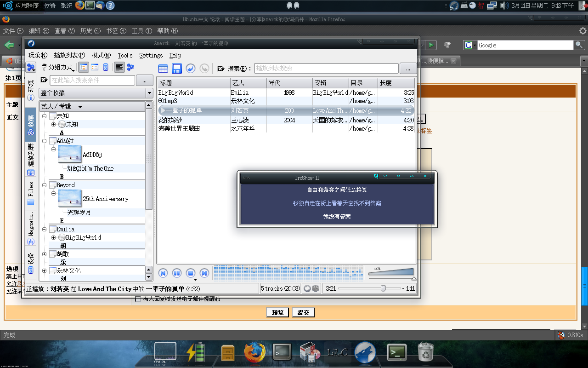588x368 pixels.
Task: Collapse the Emilia artist node
Action: point(45,229)
